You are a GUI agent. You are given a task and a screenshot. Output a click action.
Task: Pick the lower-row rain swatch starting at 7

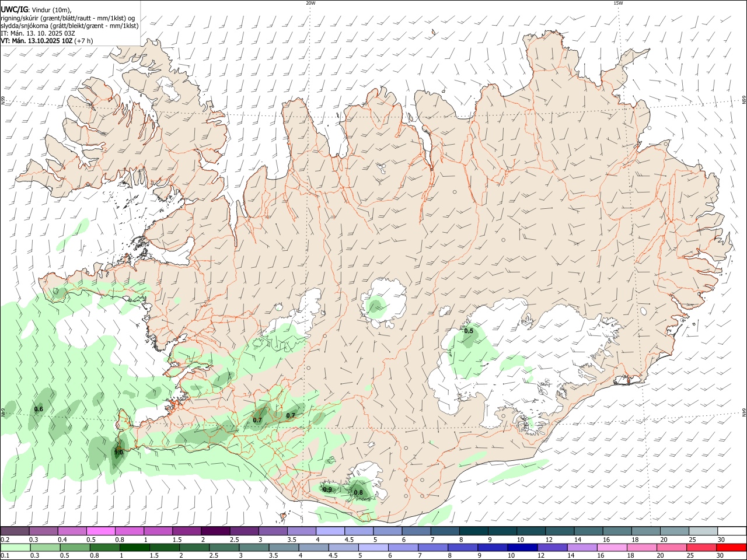click(432, 547)
